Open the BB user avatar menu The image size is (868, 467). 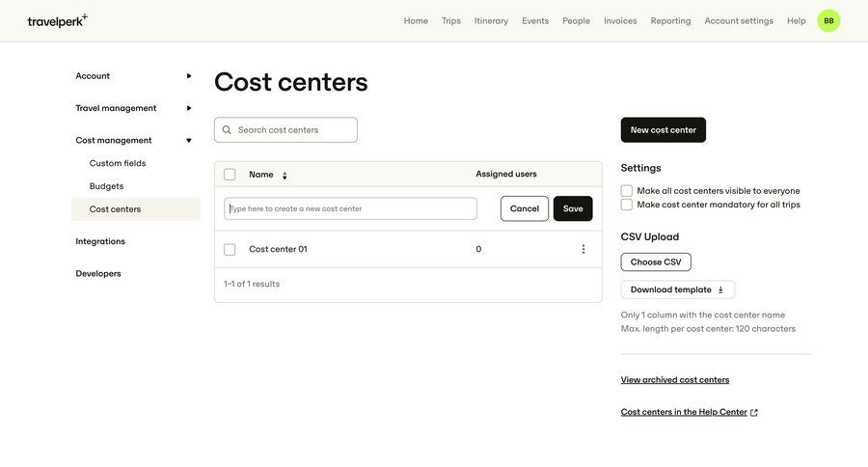coord(828,20)
